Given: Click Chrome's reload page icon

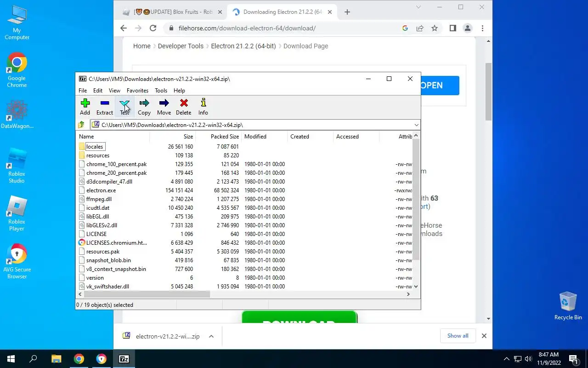Looking at the screenshot, I should pyautogui.click(x=153, y=28).
